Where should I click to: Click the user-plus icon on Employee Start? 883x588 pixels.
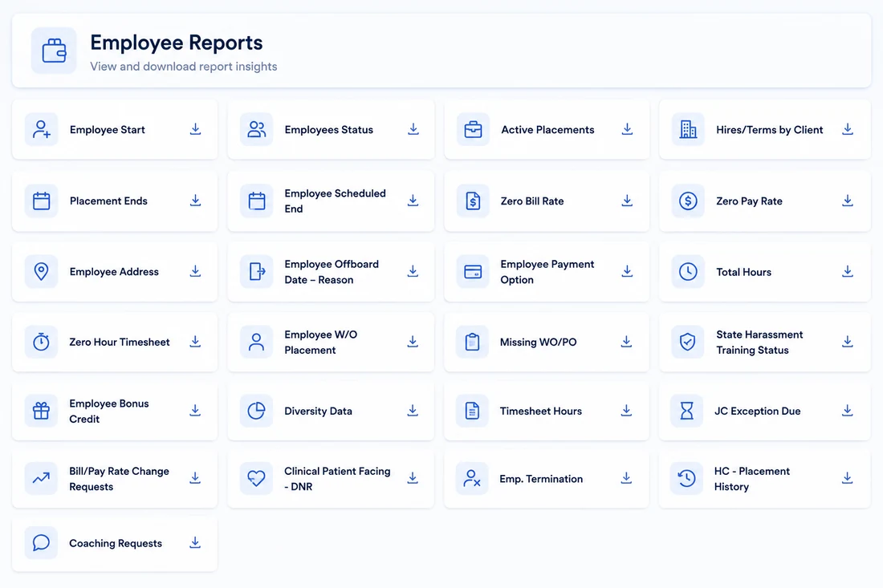[41, 129]
